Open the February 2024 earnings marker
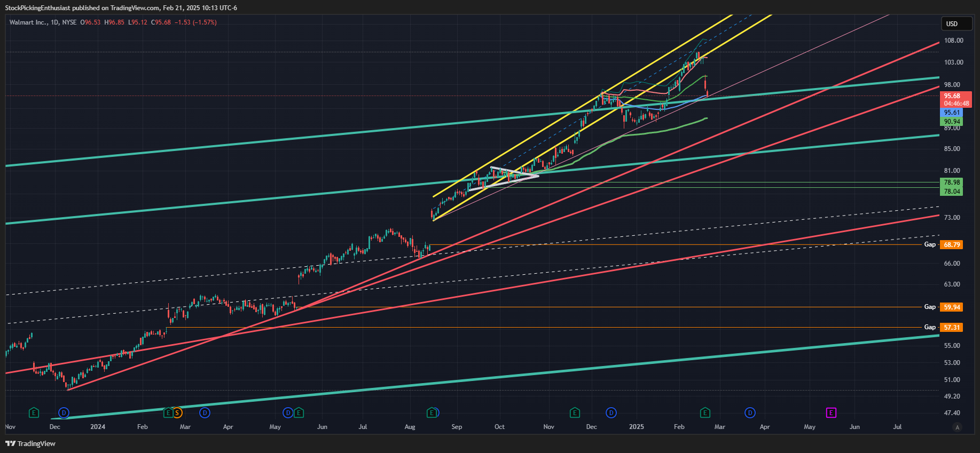Screen dimensions: 980x453 point(168,412)
